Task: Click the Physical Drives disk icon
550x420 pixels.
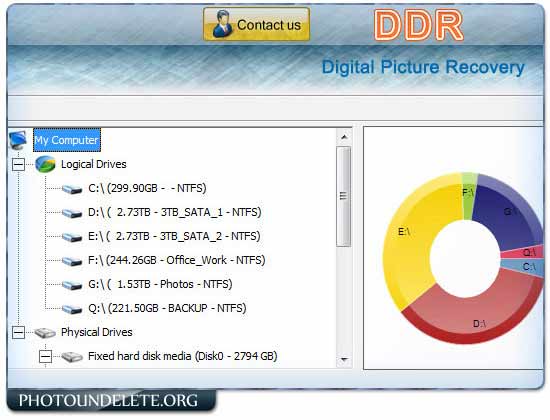Action: 45,332
